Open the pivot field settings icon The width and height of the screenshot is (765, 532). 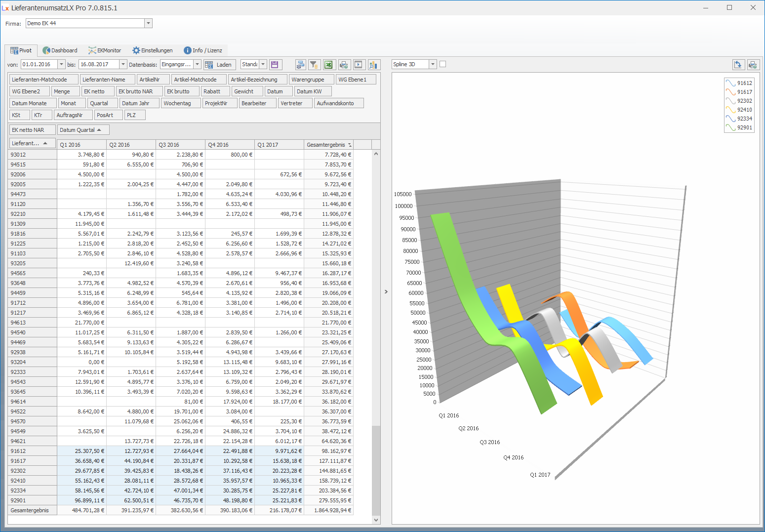pyautogui.click(x=300, y=65)
